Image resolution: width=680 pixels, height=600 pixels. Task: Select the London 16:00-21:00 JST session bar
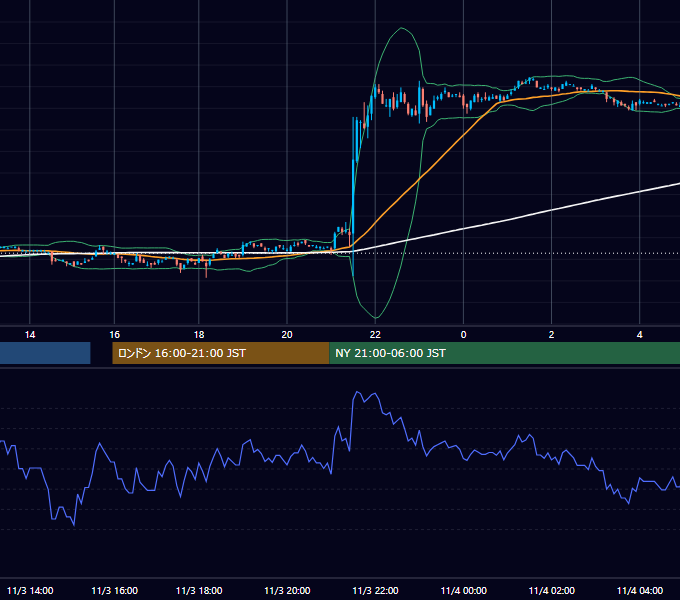click(221, 353)
